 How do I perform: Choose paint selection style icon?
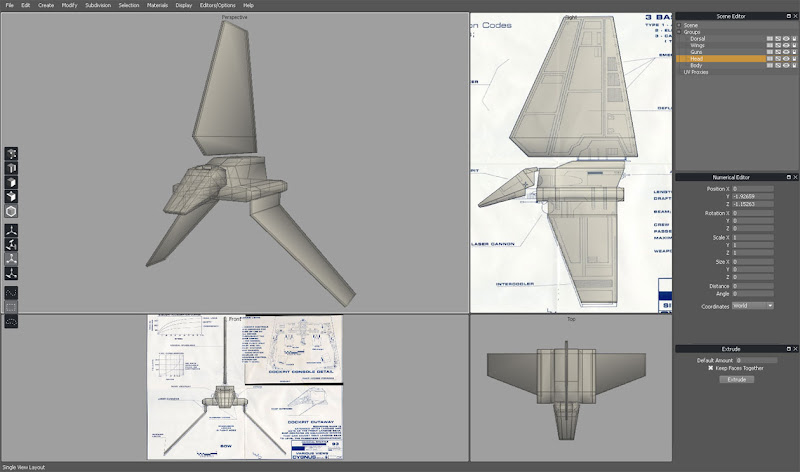[11, 292]
